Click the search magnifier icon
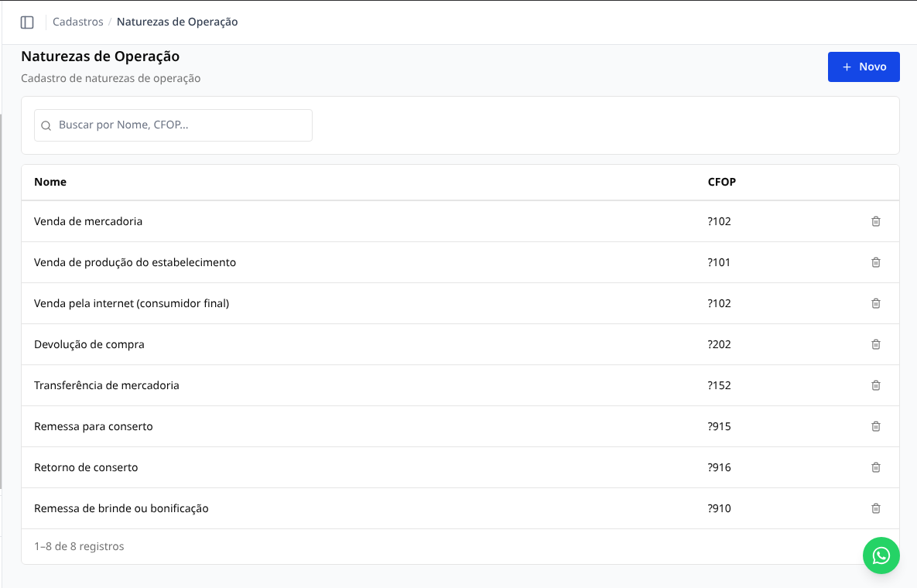Viewport: 917px width, 588px height. [x=46, y=125]
